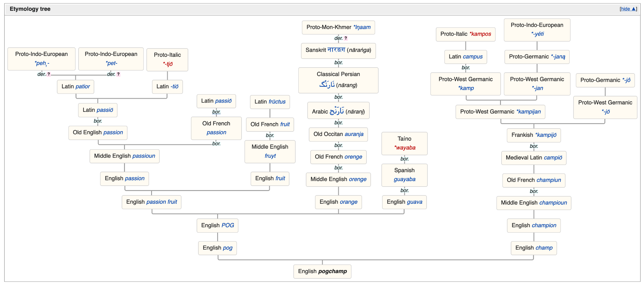Click bor. abbreviation under Latin campus
Image resolution: width=644 pixels, height=285 pixels.
coord(466,68)
